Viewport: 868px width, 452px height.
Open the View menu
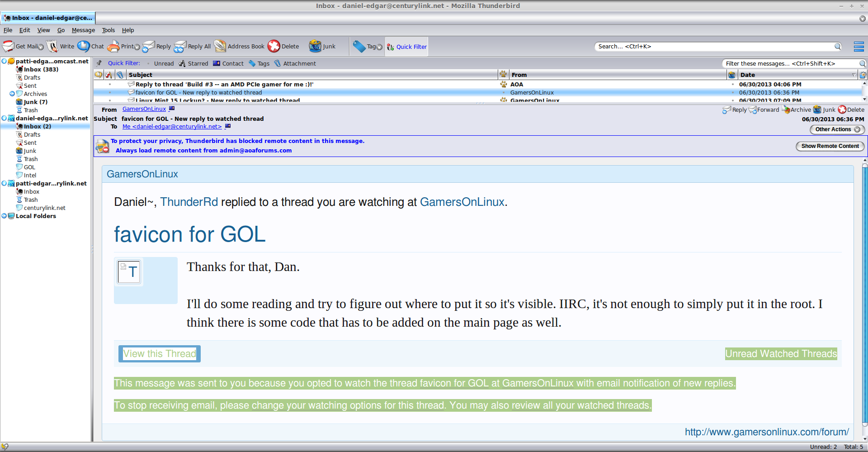pyautogui.click(x=44, y=30)
